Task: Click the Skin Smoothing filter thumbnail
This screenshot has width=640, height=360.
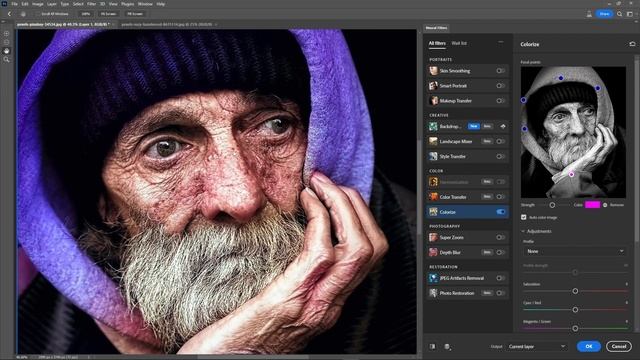Action: pos(433,71)
